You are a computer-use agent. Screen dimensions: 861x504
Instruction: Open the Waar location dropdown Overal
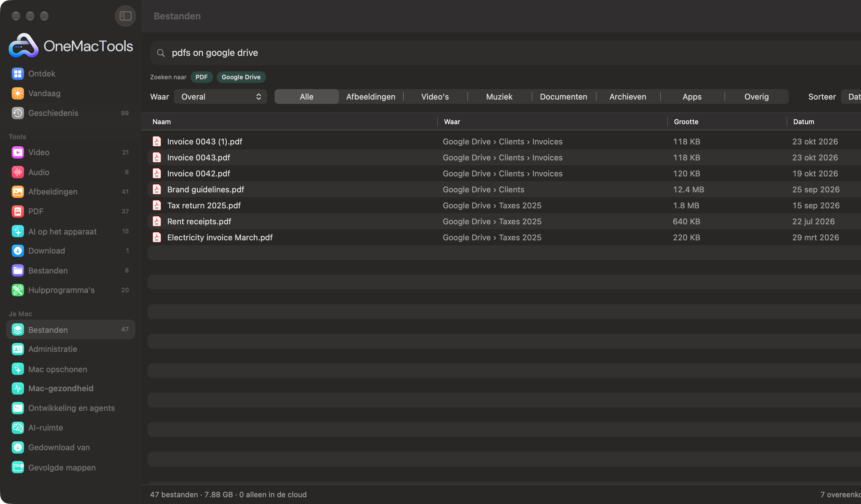[220, 96]
